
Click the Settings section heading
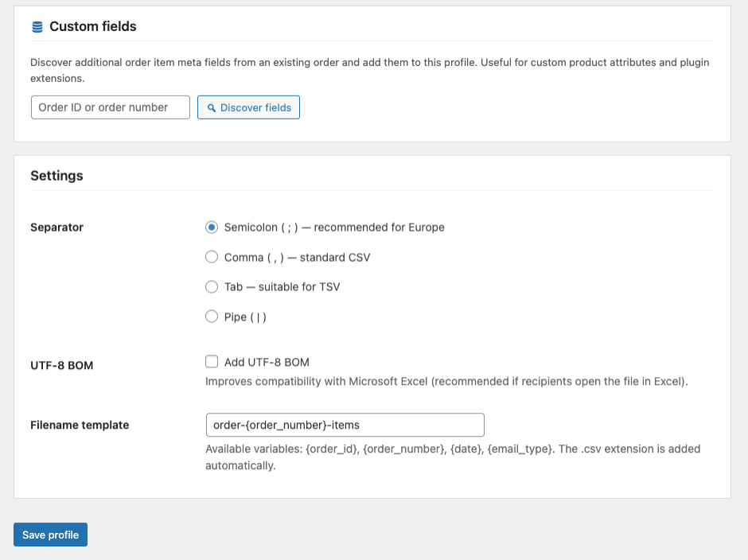coord(56,175)
